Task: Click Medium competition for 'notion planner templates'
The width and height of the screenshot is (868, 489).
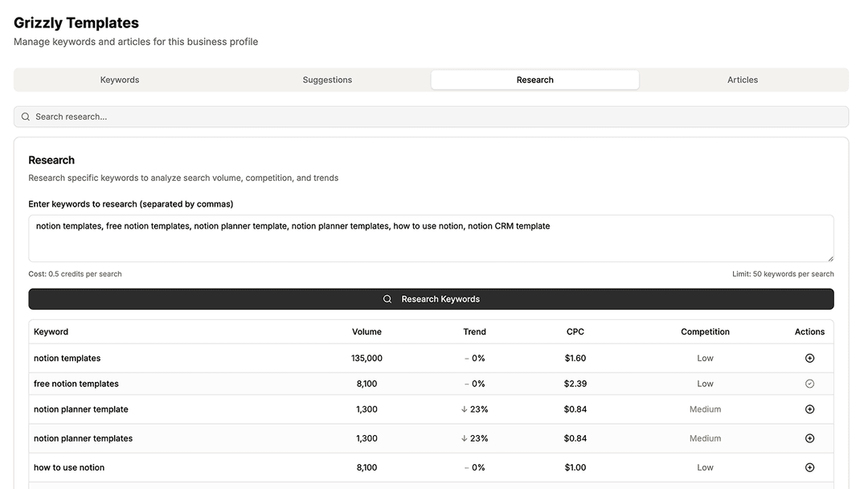Action: pos(705,438)
